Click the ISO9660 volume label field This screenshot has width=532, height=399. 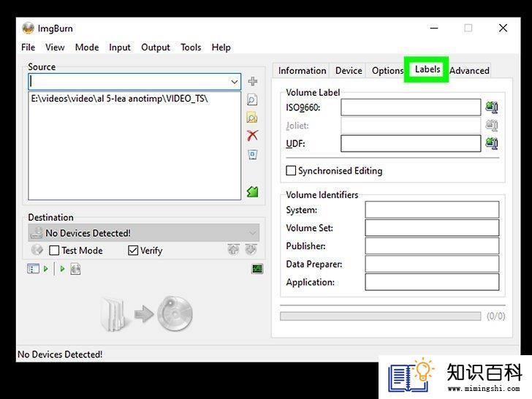point(411,107)
